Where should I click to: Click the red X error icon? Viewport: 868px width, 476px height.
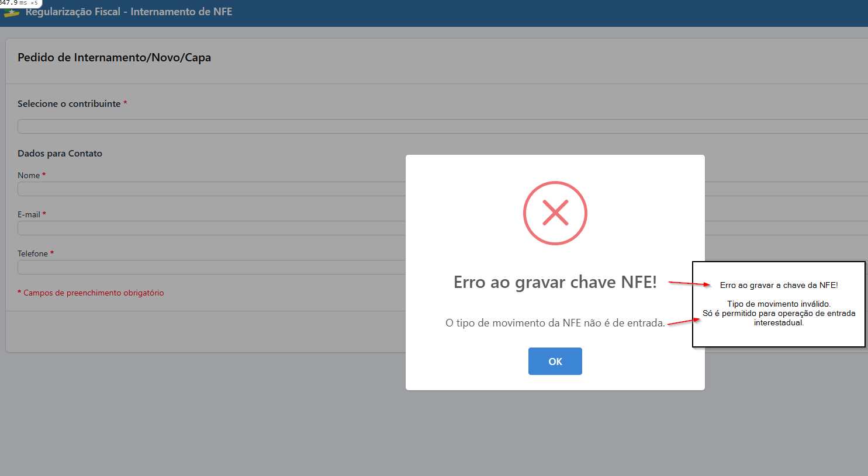point(555,213)
